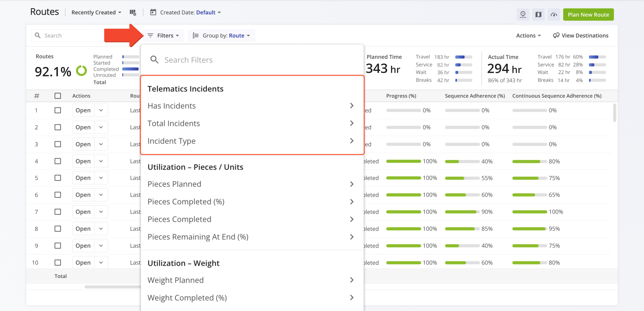Open the Recently Created view dropdown
This screenshot has width=644, height=311.
(x=96, y=13)
